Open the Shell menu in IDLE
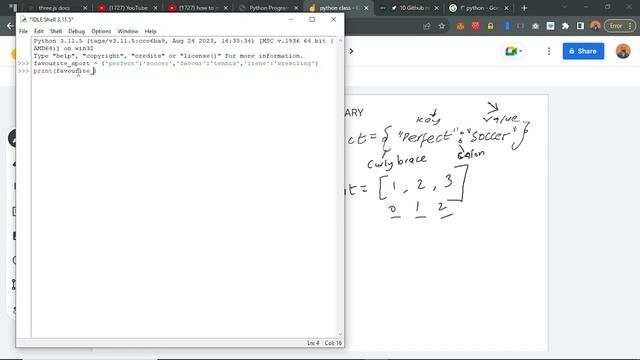 tap(56, 31)
